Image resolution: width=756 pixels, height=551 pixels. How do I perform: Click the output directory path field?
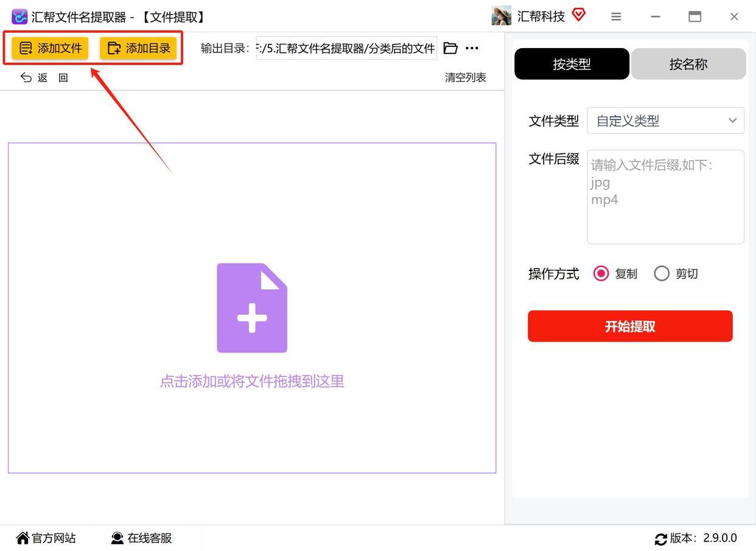tap(346, 47)
